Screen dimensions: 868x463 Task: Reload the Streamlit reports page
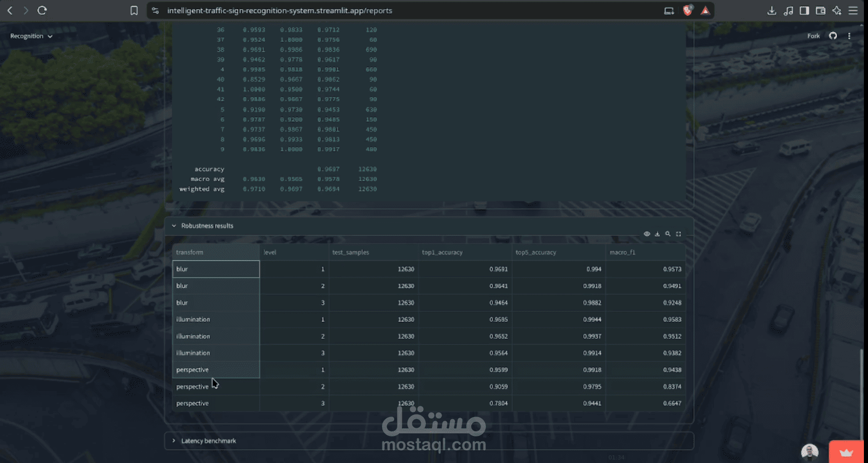click(42, 10)
